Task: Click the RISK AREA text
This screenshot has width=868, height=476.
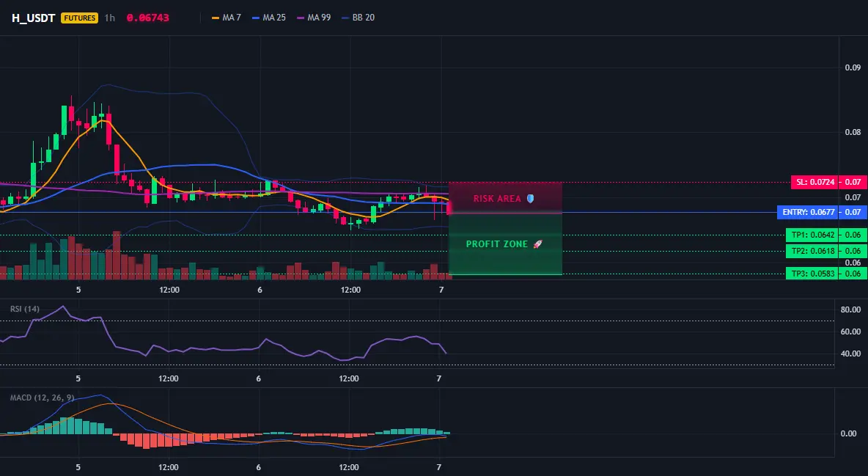Action: (497, 198)
